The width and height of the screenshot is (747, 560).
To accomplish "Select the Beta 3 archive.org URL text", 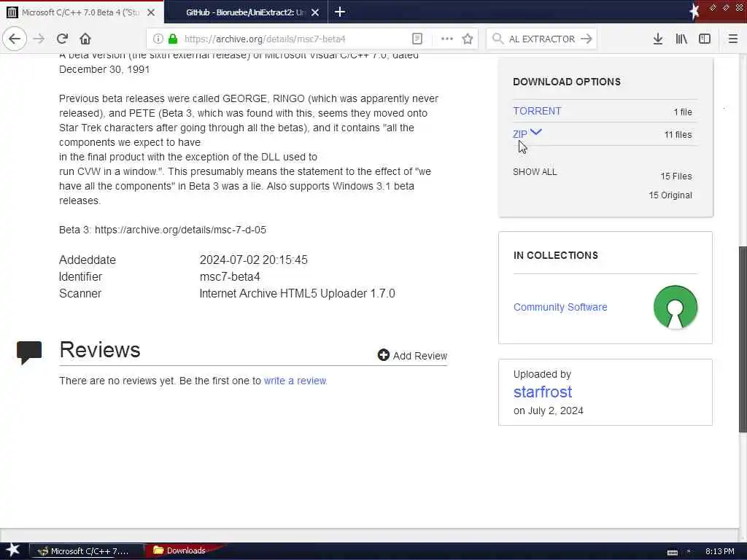I will pos(180,230).
